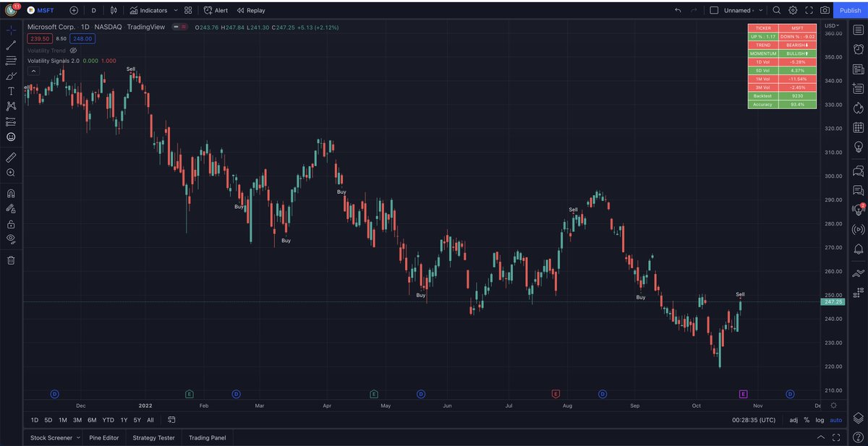Open the Stock Screener tab
The height and width of the screenshot is (446, 868).
[x=51, y=437]
